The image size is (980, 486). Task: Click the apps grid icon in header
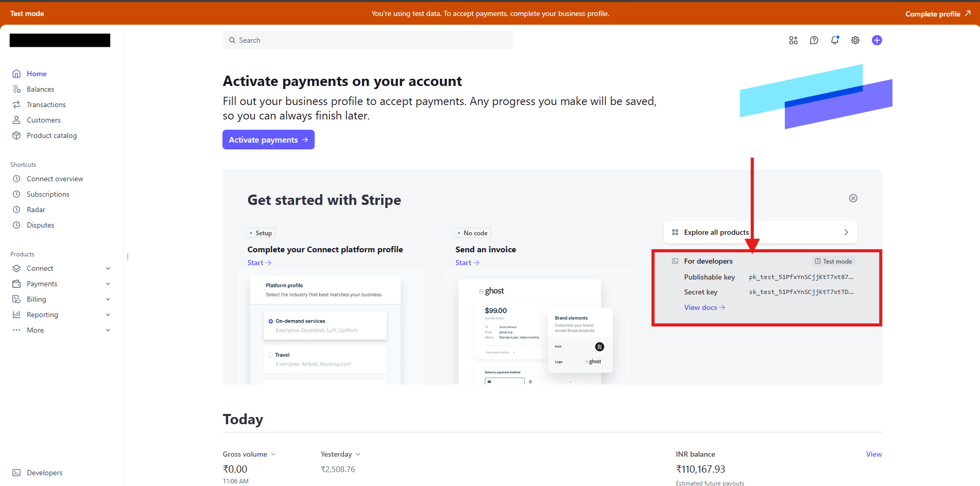click(793, 40)
